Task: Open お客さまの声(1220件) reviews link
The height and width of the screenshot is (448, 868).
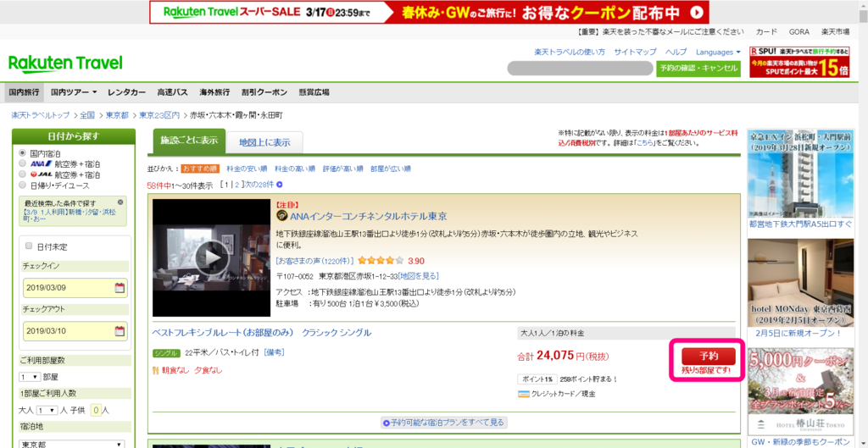Action: pos(314,261)
